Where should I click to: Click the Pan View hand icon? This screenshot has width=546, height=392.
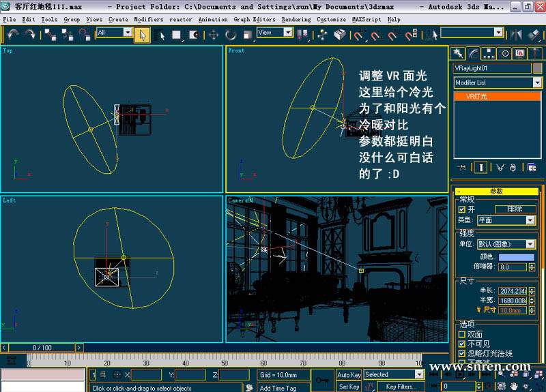tap(514, 386)
